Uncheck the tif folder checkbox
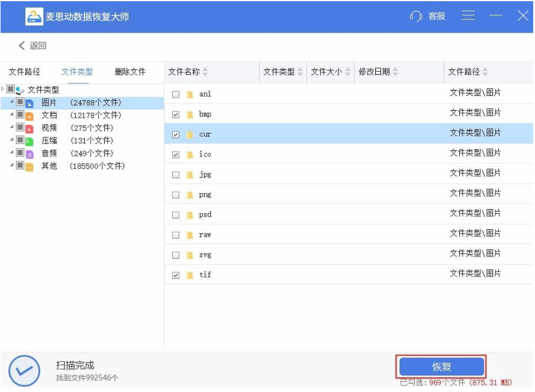The image size is (535, 392). pyautogui.click(x=176, y=275)
